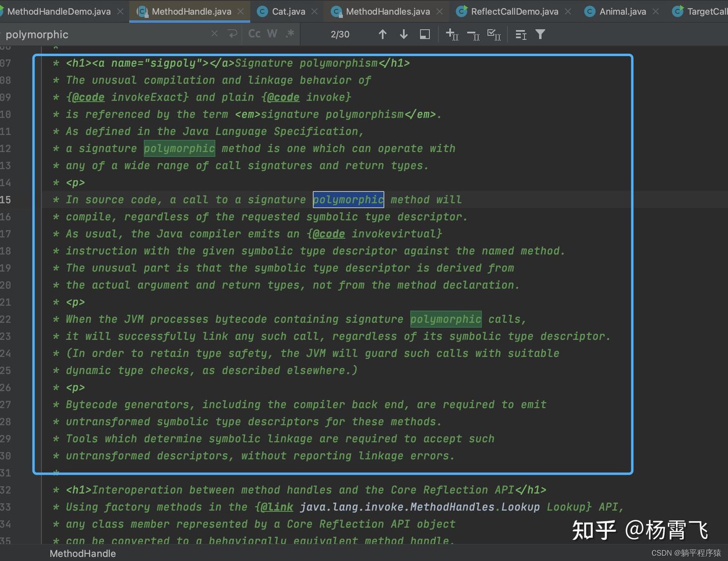
Task: Click MethodHandle breadcrumb at bottom
Action: point(82,553)
